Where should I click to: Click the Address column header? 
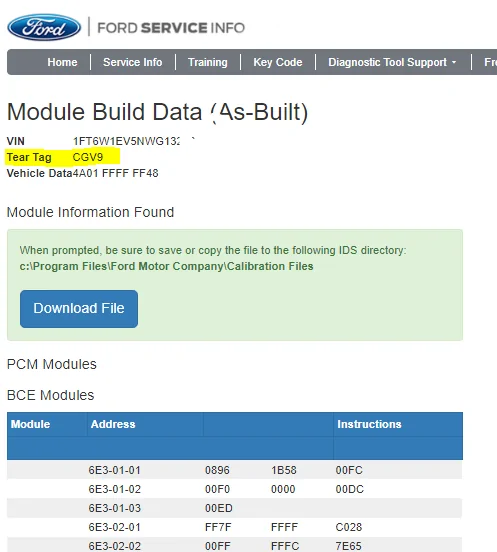113,424
